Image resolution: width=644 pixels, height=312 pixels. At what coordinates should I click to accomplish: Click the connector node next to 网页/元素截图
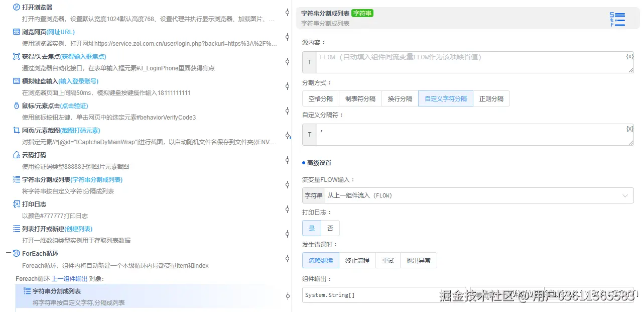[288, 136]
